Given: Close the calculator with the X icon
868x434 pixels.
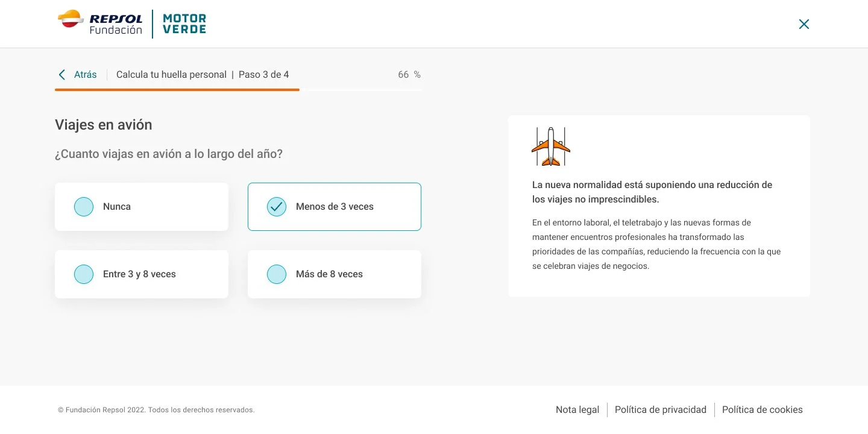Looking at the screenshot, I should coord(804,24).
